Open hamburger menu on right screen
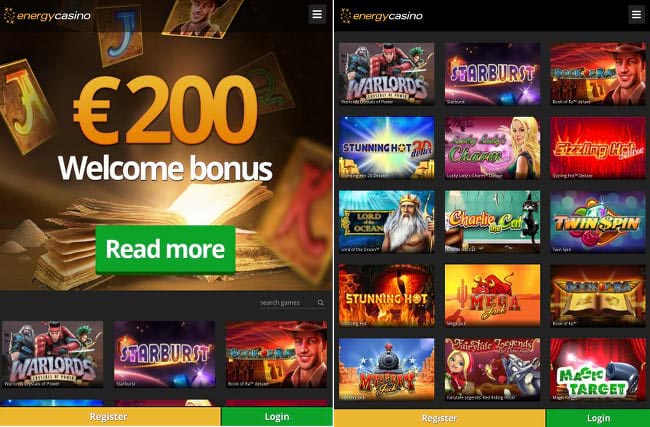 point(636,15)
